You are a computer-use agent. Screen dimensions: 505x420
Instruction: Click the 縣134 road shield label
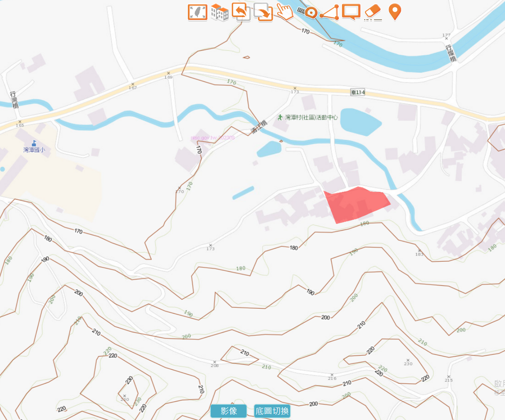tap(357, 92)
